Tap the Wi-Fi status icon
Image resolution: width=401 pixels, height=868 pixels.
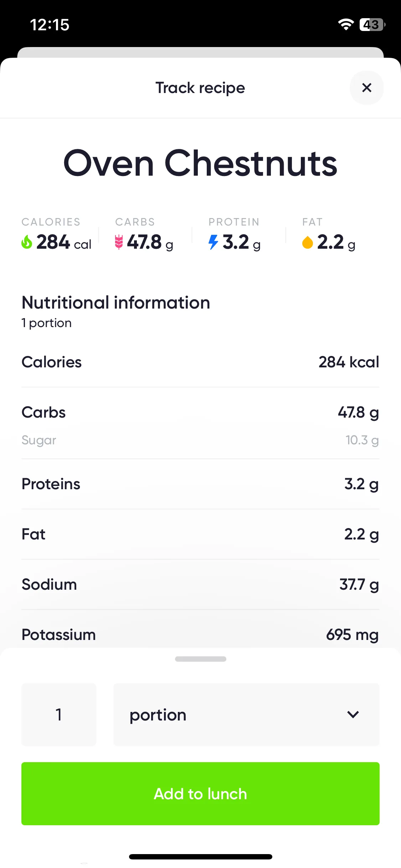[x=346, y=25]
